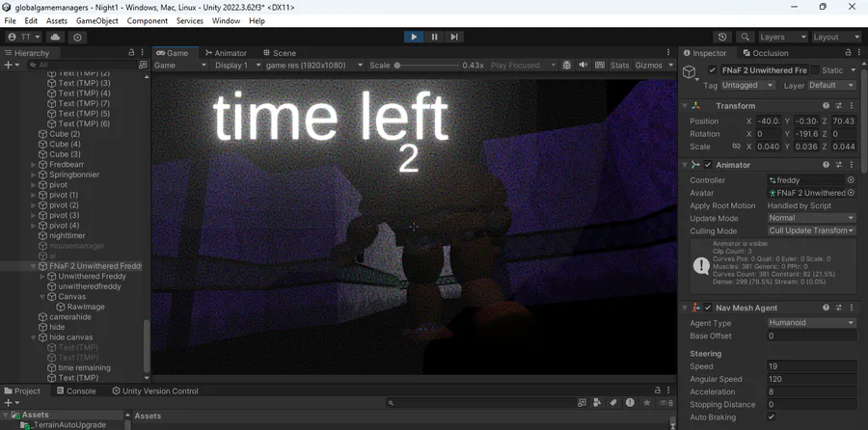Switch to the Occlusion tab
The height and width of the screenshot is (430, 868).
pos(766,53)
